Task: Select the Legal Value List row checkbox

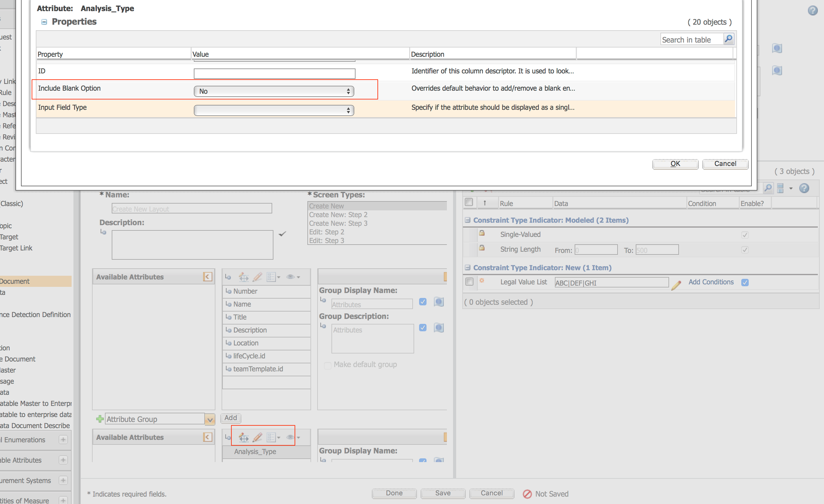Action: coord(469,282)
